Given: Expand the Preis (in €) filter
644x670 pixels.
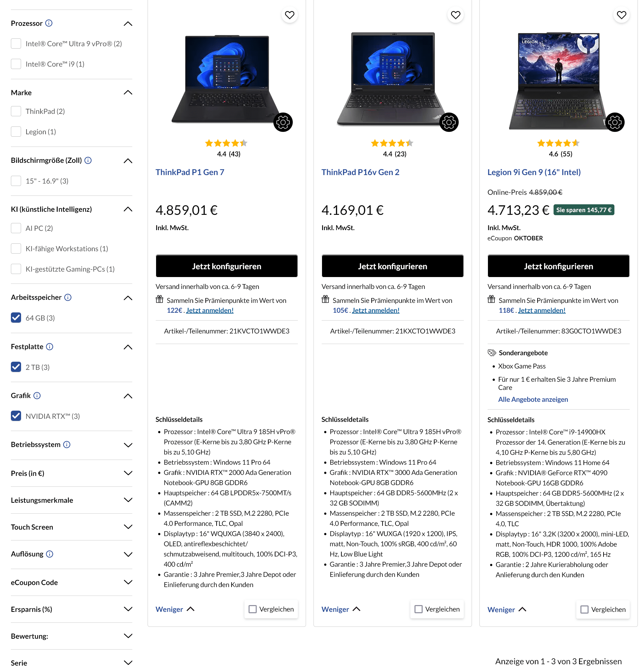Looking at the screenshot, I should pyautogui.click(x=128, y=473).
